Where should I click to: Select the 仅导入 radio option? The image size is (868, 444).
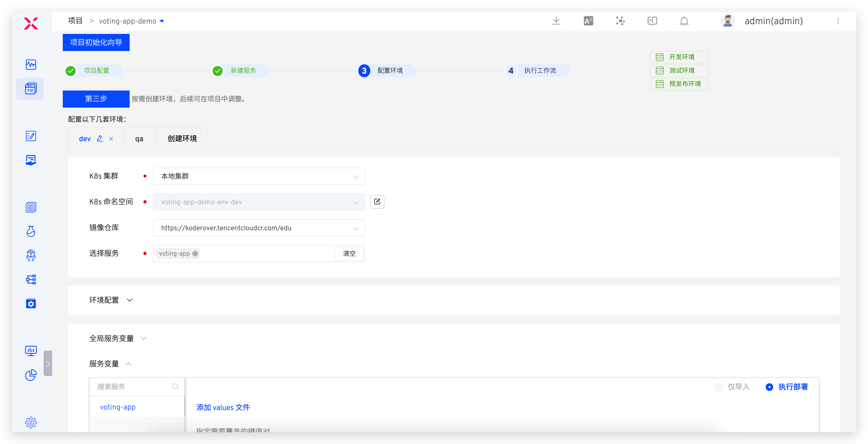pyautogui.click(x=718, y=387)
